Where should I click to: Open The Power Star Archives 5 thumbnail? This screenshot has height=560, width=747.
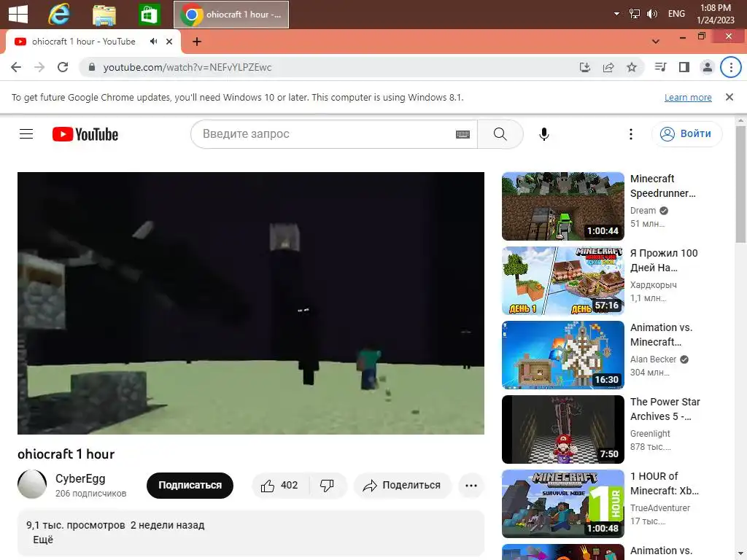tap(562, 429)
